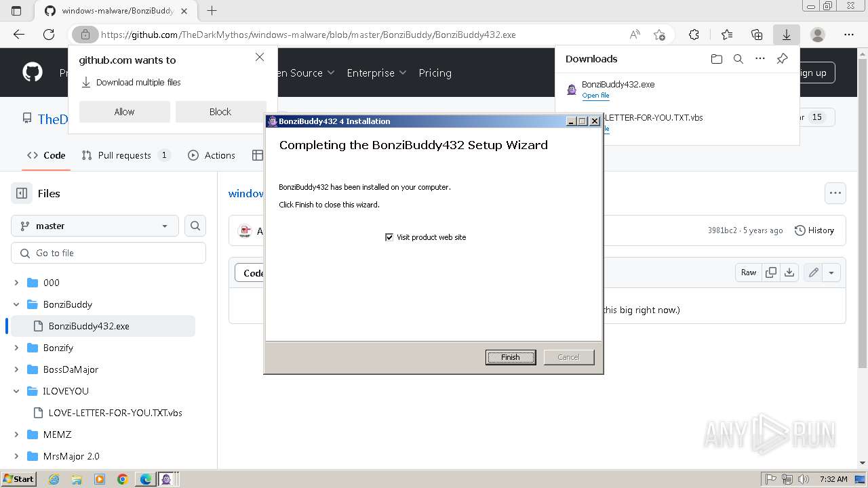This screenshot has width=868, height=488.
Task: Open the Pricing page
Action: point(435,73)
